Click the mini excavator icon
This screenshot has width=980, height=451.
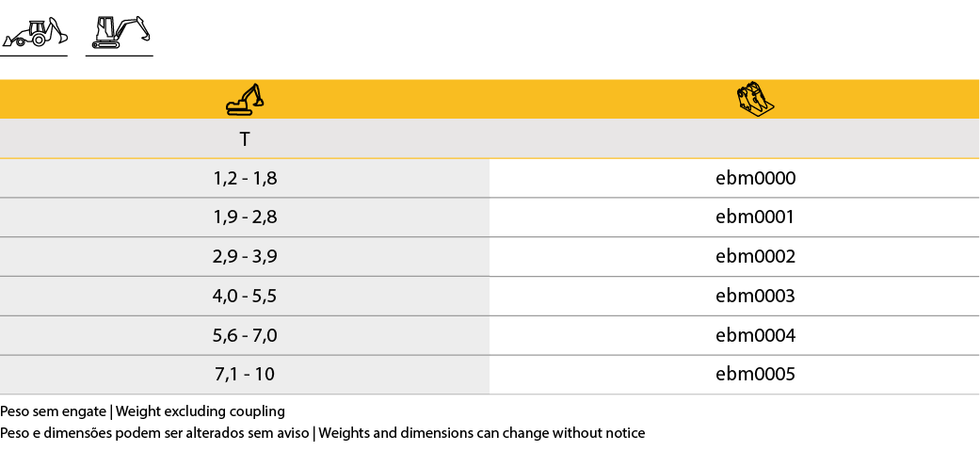(x=120, y=31)
